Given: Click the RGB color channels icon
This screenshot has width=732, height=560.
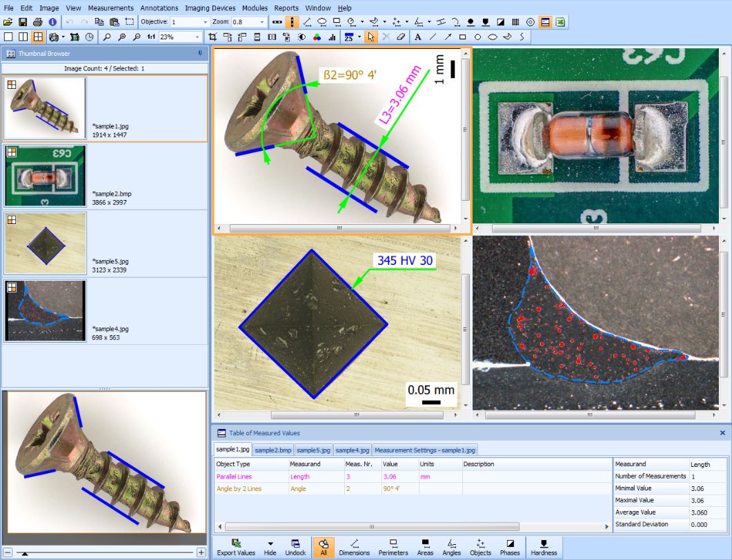Looking at the screenshot, I should click(317, 37).
